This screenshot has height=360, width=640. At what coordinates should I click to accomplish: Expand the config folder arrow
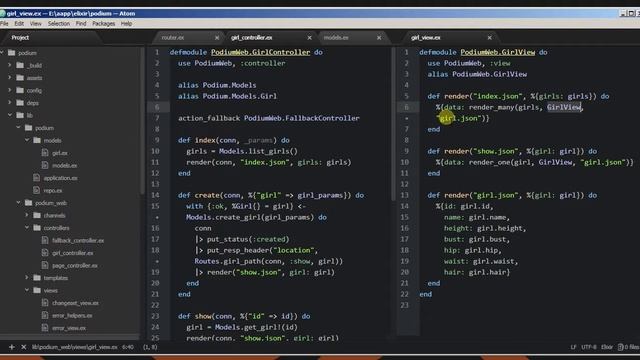tap(10, 90)
